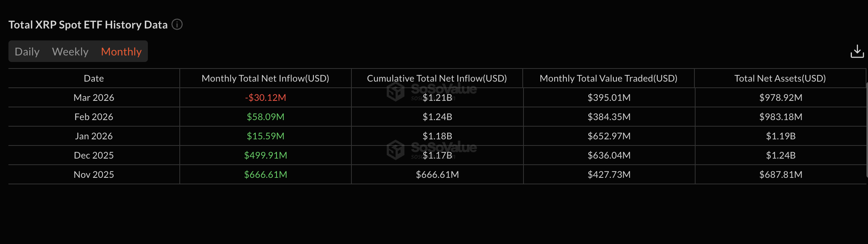868x244 pixels.
Task: Select the Feb 2026 date cell
Action: [93, 117]
